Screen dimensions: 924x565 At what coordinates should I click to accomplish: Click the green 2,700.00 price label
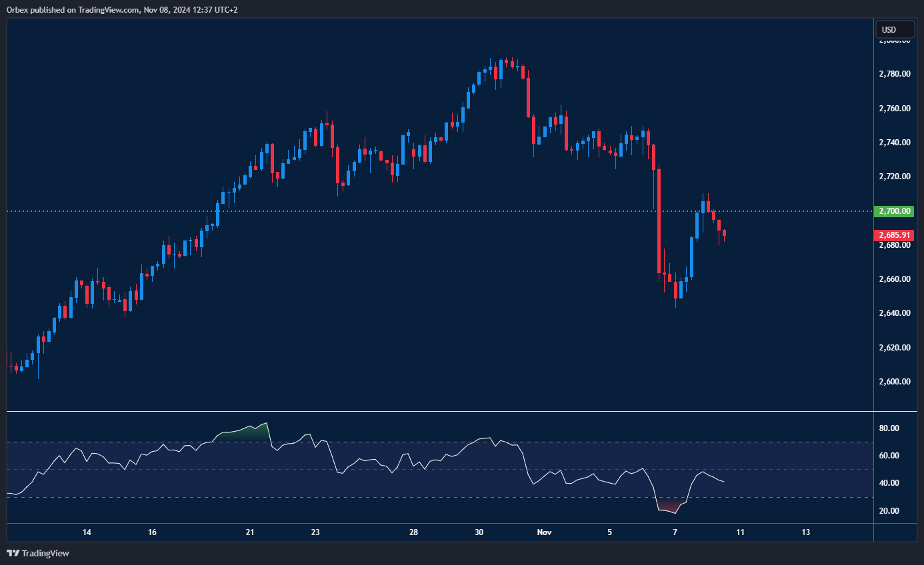pos(895,211)
